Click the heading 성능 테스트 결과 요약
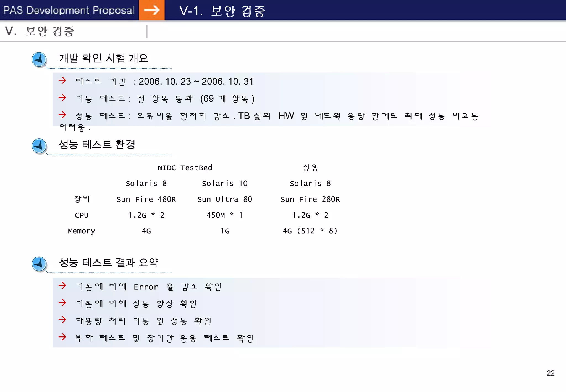Image resolution: width=566 pixels, height=392 pixels. [x=109, y=262]
